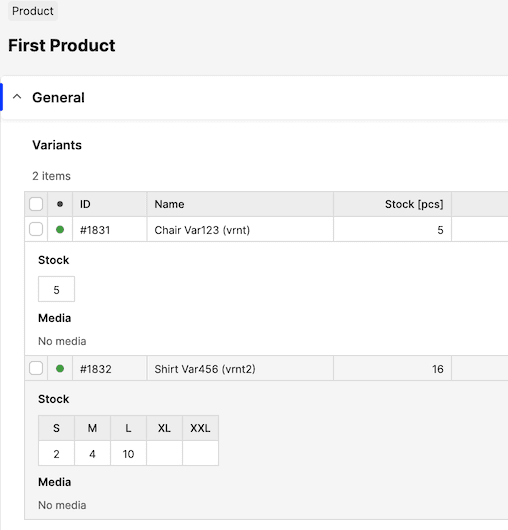Check the box for variant #1832

[x=36, y=368]
